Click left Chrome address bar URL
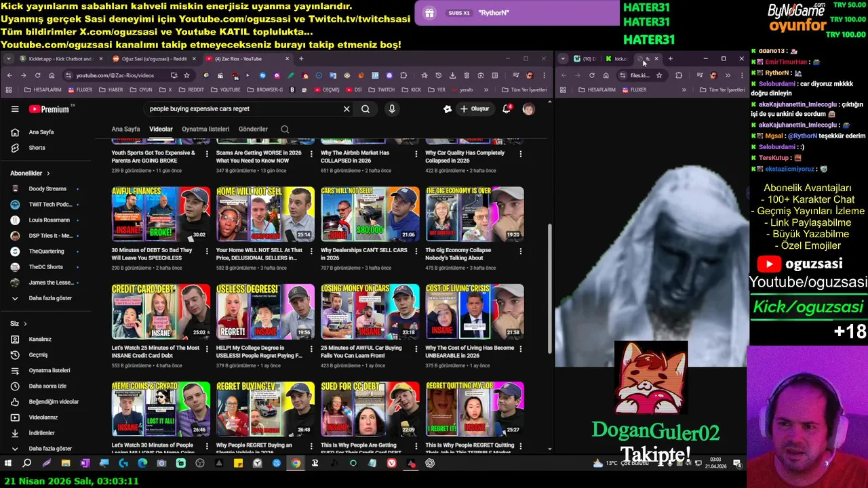This screenshot has height=488, width=868. click(115, 75)
